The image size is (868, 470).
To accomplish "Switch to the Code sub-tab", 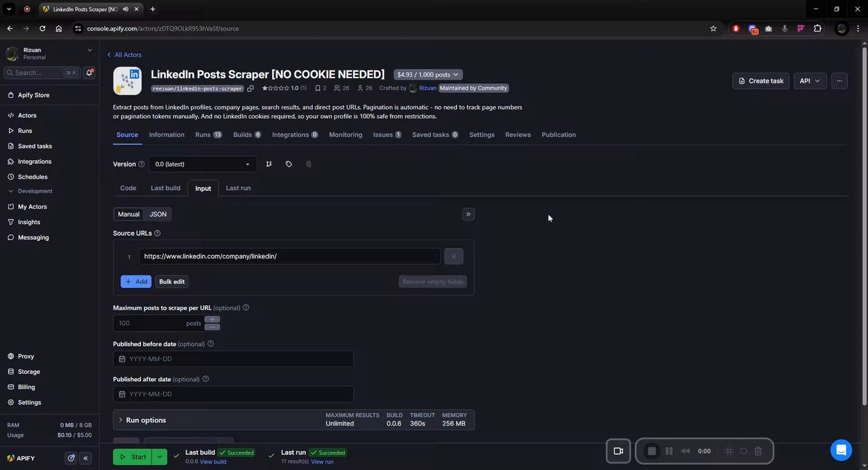I will [x=128, y=188].
